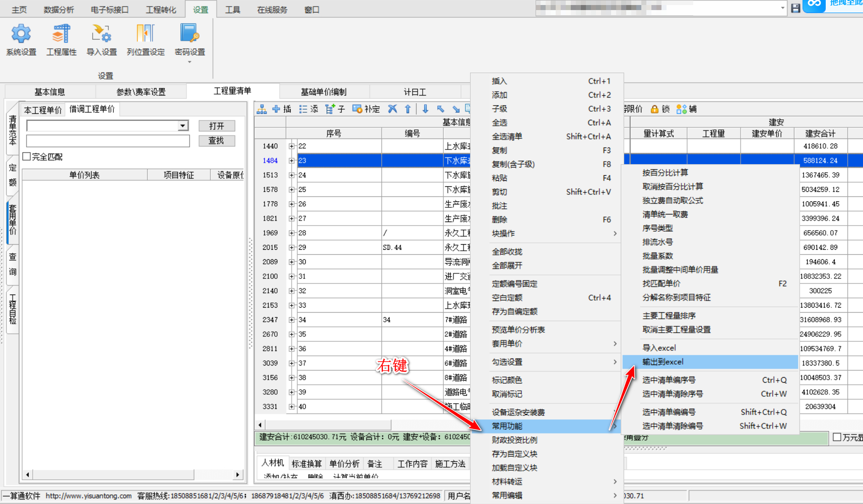
Task: Expand row 34 tree node
Action: point(292,320)
